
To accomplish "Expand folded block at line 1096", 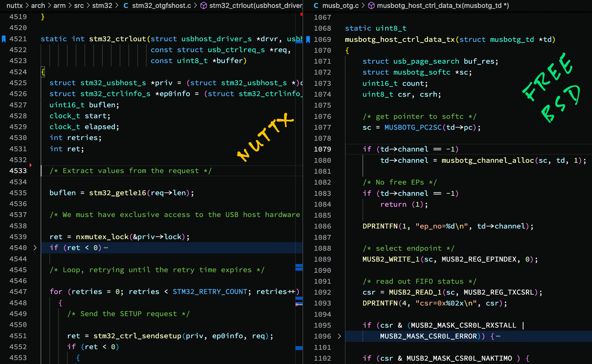I will click(x=339, y=336).
